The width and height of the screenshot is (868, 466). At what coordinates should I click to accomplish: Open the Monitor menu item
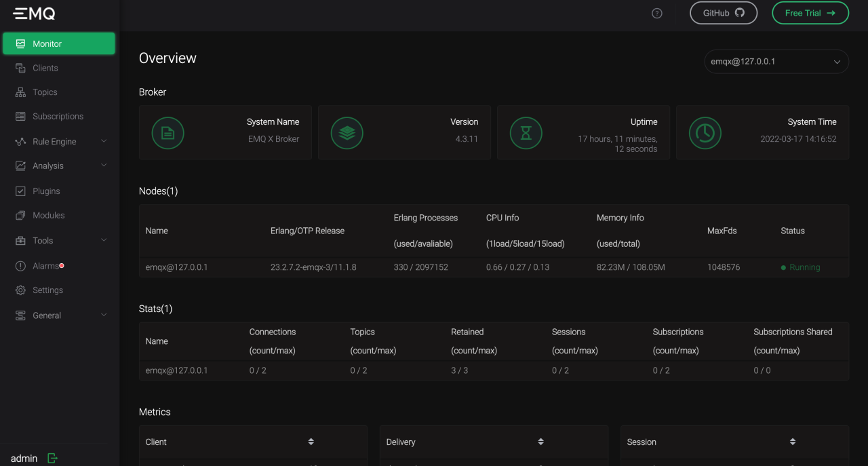pyautogui.click(x=59, y=43)
